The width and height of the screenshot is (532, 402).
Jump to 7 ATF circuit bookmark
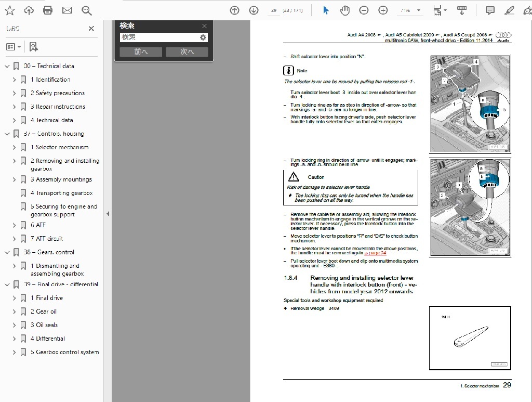[47, 239]
